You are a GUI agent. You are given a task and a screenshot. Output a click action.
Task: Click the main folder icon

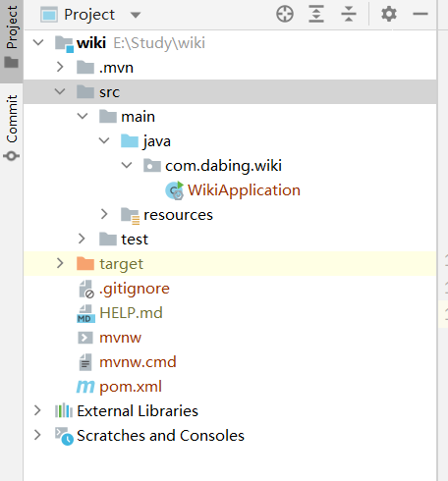[108, 116]
